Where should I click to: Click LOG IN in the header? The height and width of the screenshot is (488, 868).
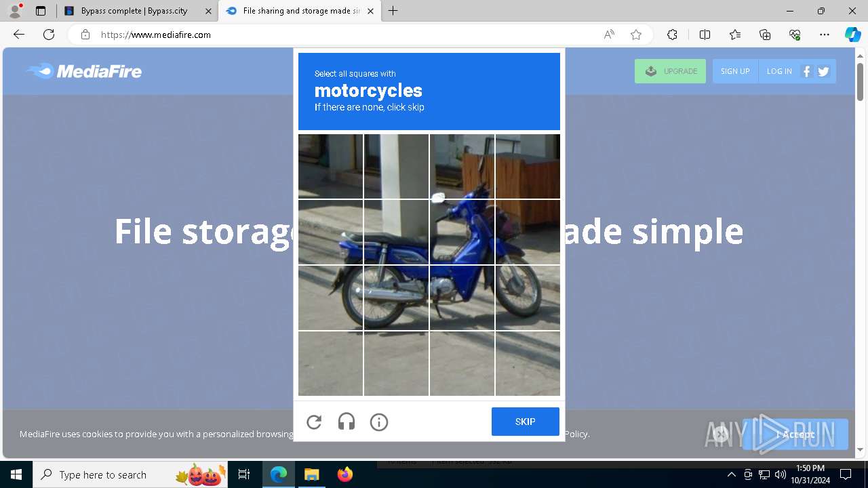(779, 71)
